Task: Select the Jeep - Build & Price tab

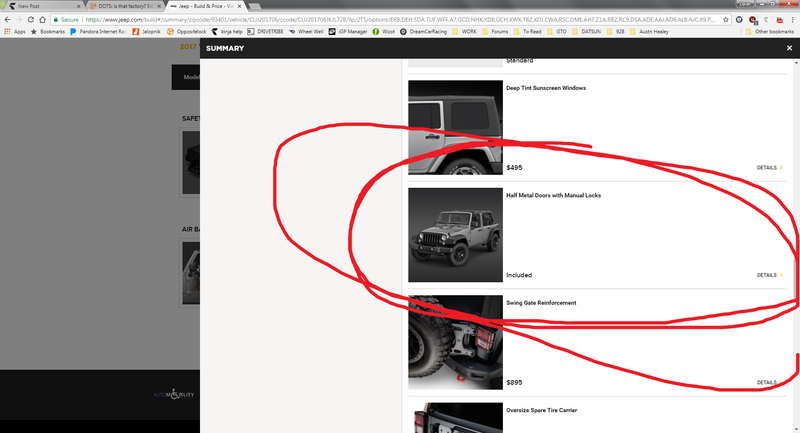Action: tap(205, 6)
